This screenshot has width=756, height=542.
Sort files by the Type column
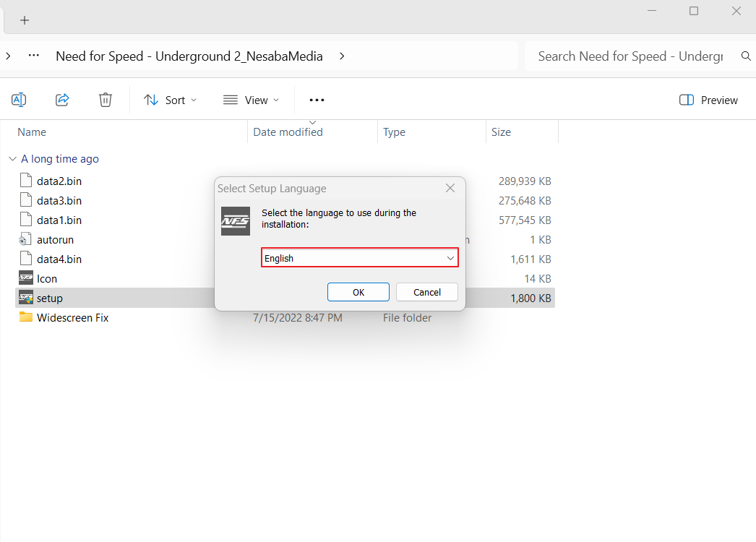[394, 132]
